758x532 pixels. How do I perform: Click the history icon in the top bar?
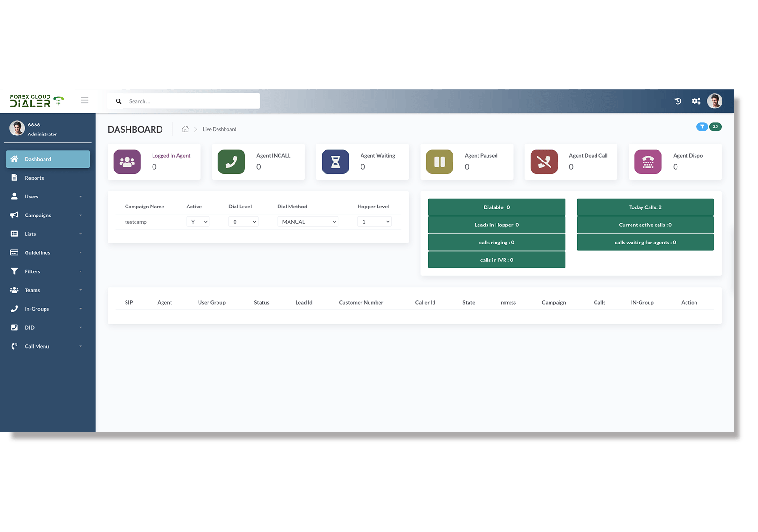(x=677, y=101)
